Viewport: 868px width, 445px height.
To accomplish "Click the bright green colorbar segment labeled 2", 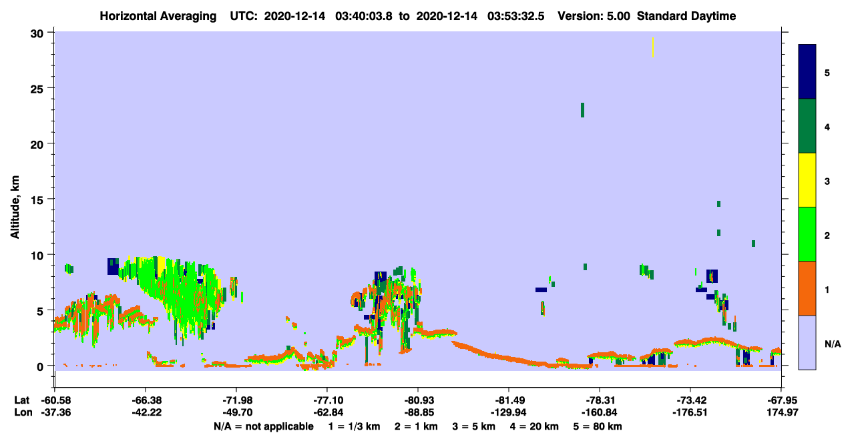I will coord(807,234).
